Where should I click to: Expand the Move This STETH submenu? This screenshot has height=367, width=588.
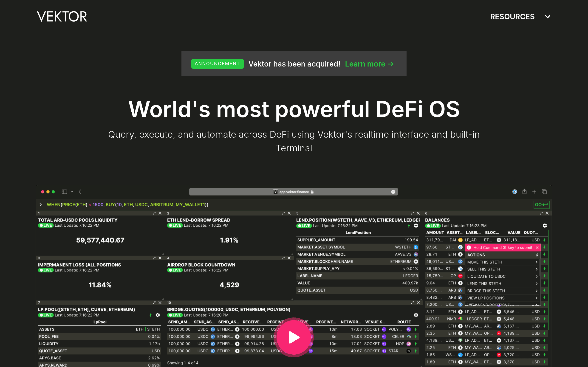tap(537, 262)
